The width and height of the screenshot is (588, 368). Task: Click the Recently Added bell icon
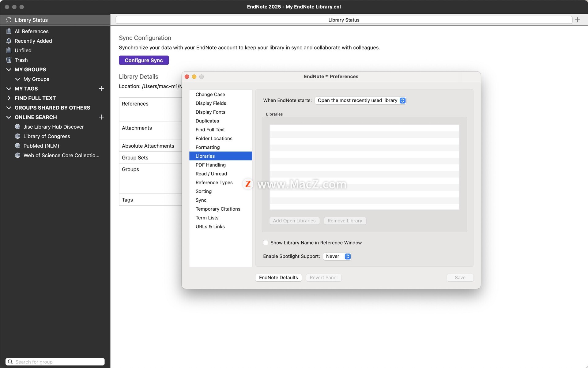pyautogui.click(x=9, y=41)
